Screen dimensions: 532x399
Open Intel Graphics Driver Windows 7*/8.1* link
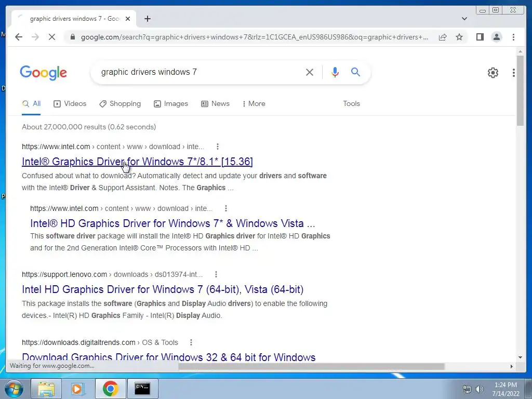(137, 162)
